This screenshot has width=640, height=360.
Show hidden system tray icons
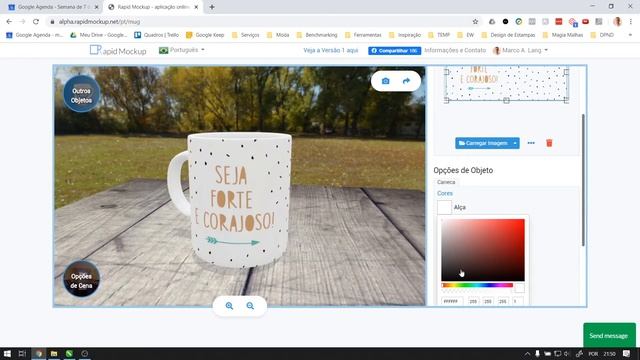pyautogui.click(x=527, y=353)
